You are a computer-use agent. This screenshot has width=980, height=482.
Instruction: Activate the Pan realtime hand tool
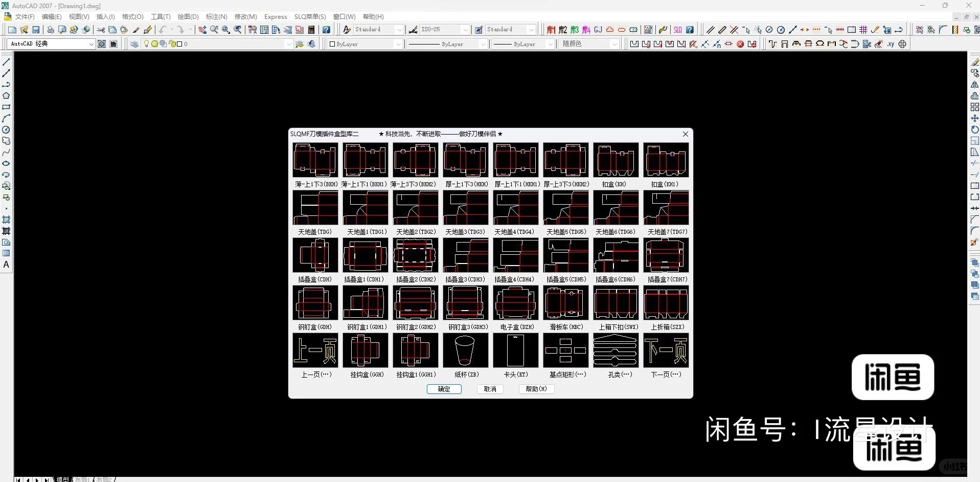(x=202, y=30)
